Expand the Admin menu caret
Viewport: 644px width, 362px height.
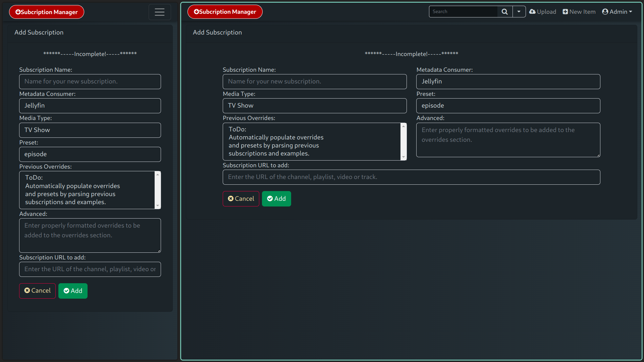click(631, 12)
